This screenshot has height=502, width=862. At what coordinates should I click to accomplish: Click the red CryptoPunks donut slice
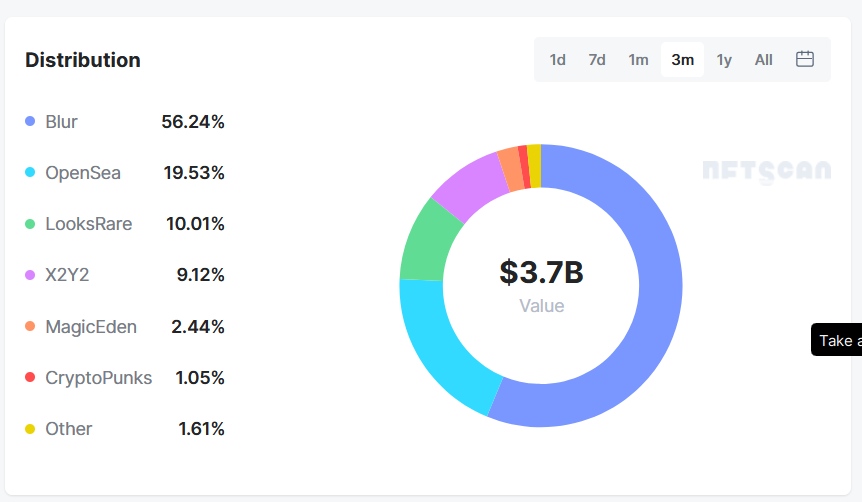point(524,167)
